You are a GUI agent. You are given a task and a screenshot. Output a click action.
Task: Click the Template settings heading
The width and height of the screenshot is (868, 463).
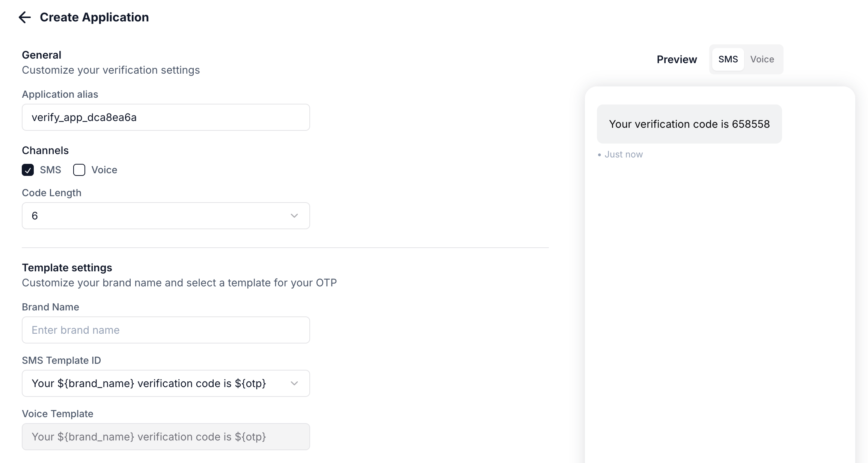pos(67,268)
